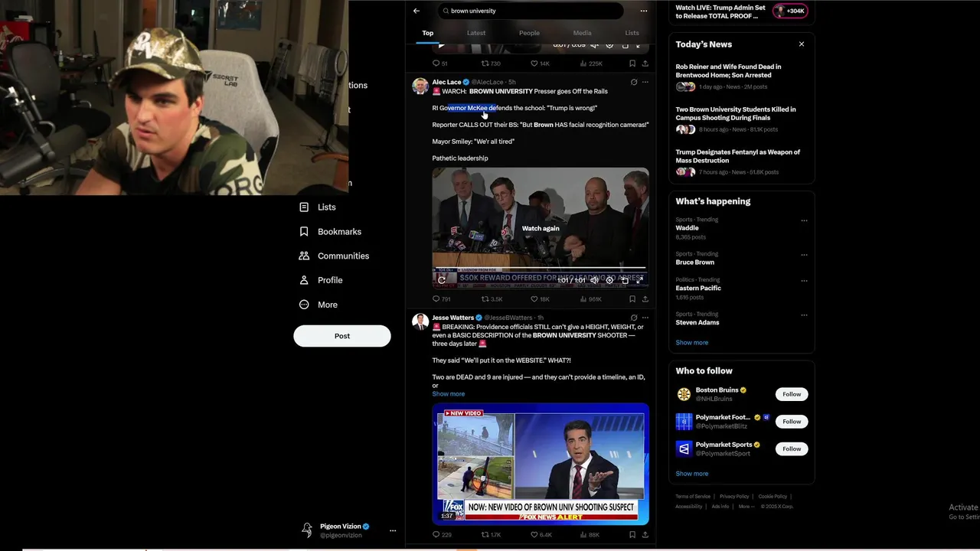Open Bookmarks in the left sidebar

click(330, 232)
